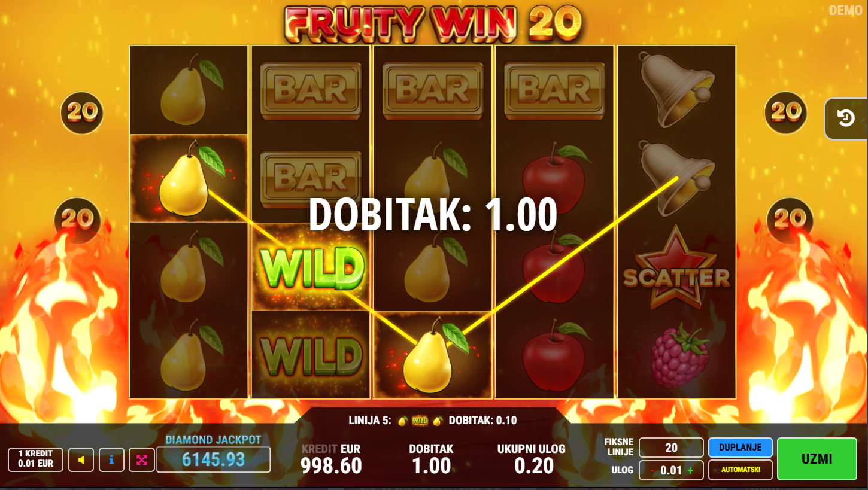The height and width of the screenshot is (490, 868).
Task: Click the glowing green WILD symbol
Action: [x=311, y=267]
